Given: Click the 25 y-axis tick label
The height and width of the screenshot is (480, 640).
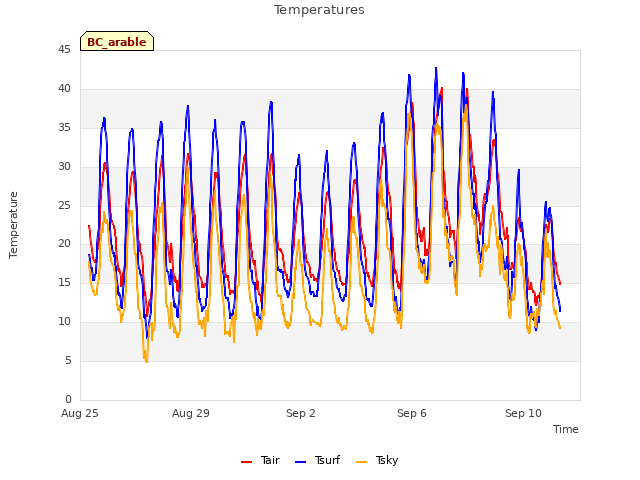Looking at the screenshot, I should click(64, 205).
